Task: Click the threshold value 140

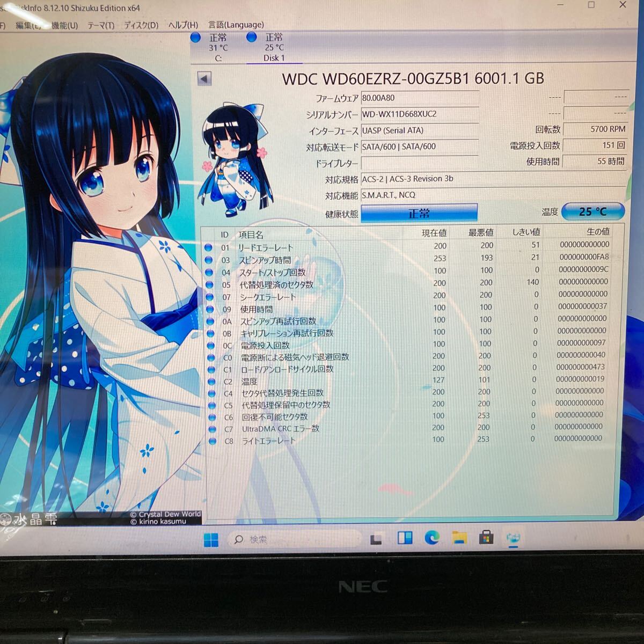Action: click(x=533, y=282)
